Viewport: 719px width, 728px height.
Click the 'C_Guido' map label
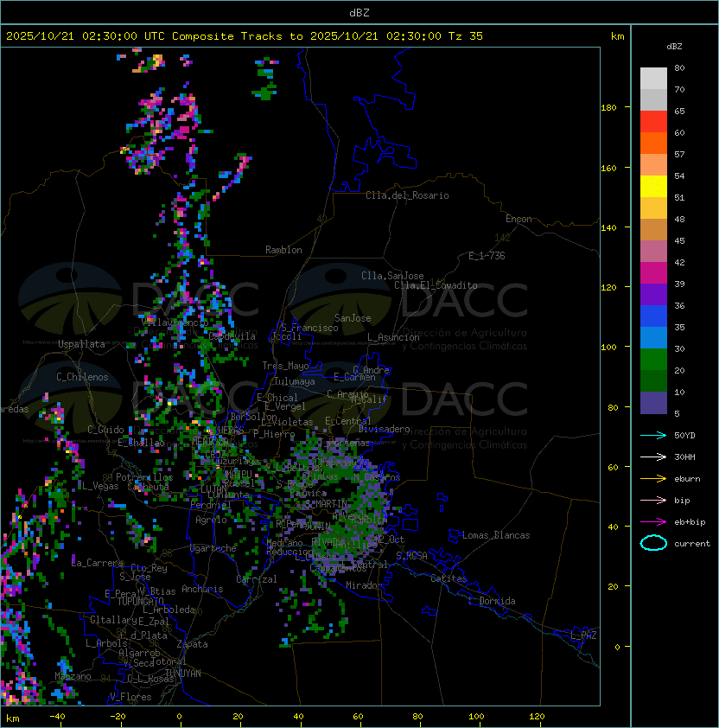tap(105, 430)
